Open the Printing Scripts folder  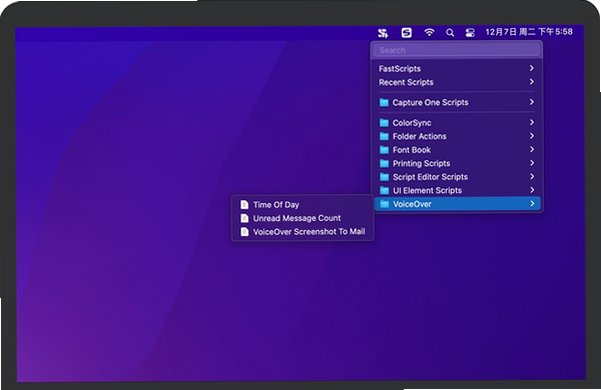[456, 163]
